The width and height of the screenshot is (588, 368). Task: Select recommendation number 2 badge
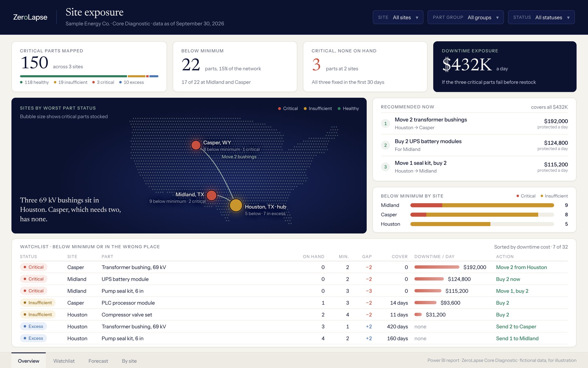point(385,145)
